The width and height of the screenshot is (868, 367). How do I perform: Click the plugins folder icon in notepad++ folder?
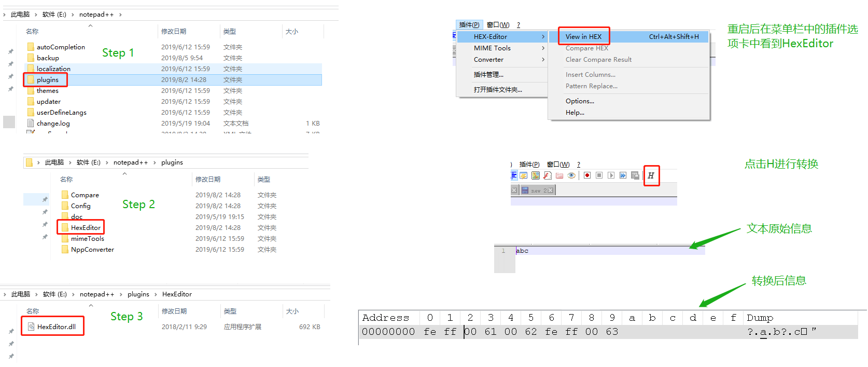click(31, 79)
